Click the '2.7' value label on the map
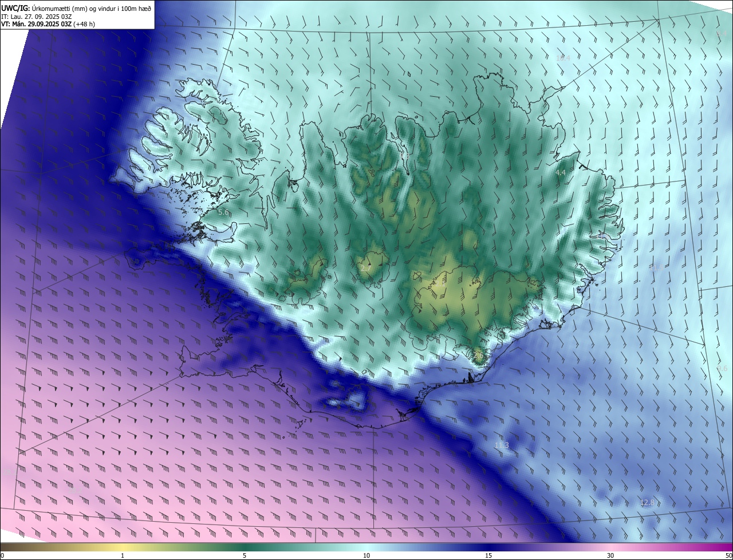The image size is (733, 560). pyautogui.click(x=366, y=267)
